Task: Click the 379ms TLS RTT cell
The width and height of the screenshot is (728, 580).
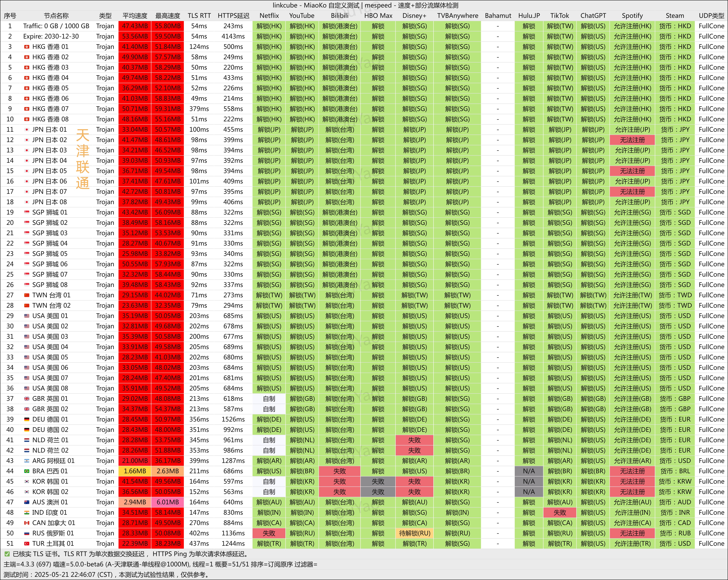Action: 199,109
